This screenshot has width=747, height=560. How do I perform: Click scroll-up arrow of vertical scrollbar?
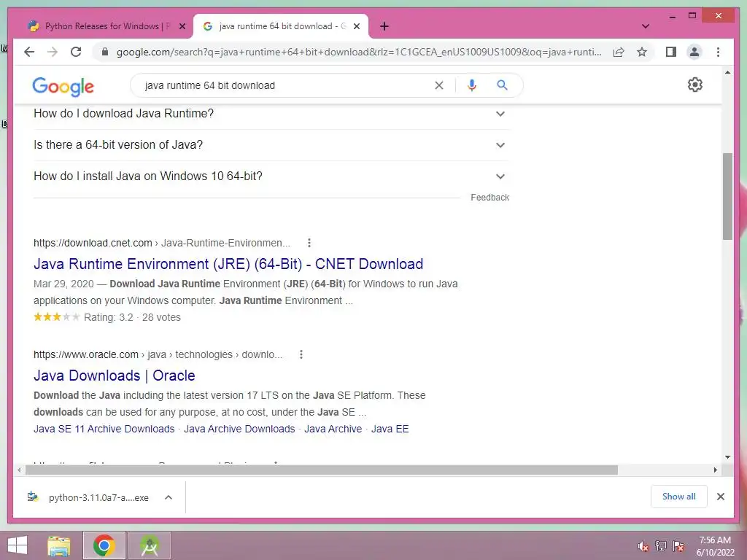(727, 72)
